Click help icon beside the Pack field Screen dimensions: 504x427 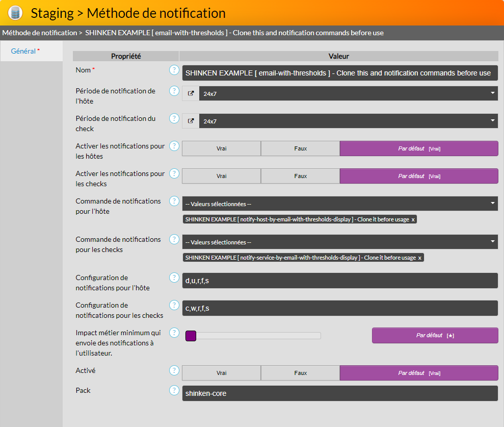point(174,391)
